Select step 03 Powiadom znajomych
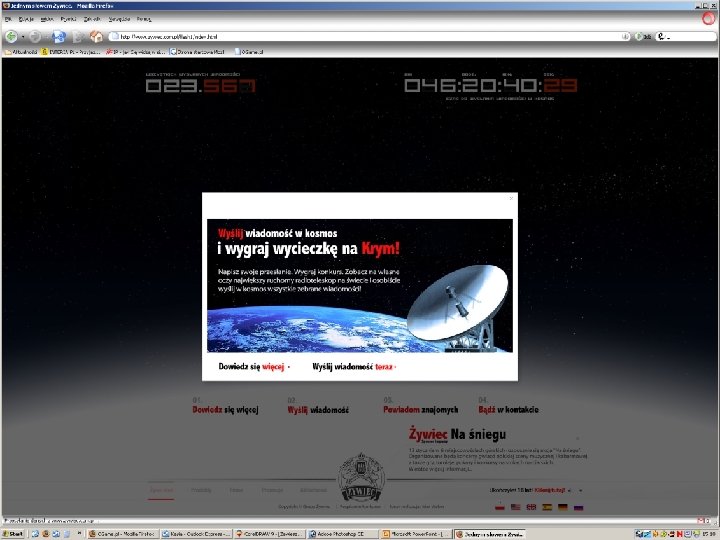The width and height of the screenshot is (720, 540). tap(421, 409)
